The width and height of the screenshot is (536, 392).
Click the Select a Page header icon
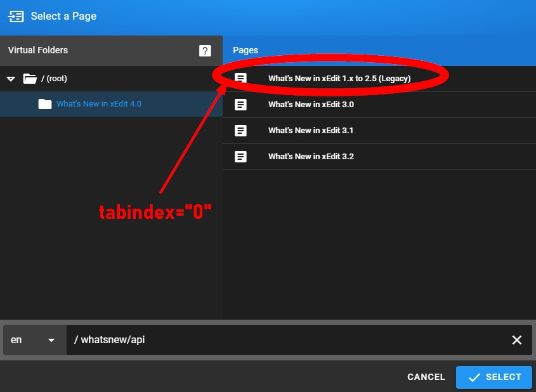point(16,16)
